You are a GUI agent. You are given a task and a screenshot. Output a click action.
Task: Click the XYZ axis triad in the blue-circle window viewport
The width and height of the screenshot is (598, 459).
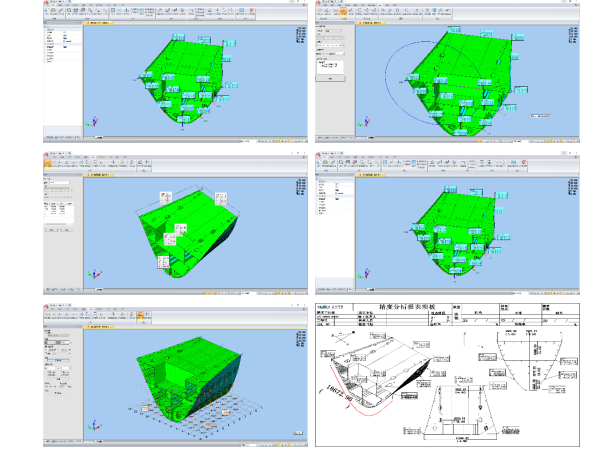click(365, 121)
